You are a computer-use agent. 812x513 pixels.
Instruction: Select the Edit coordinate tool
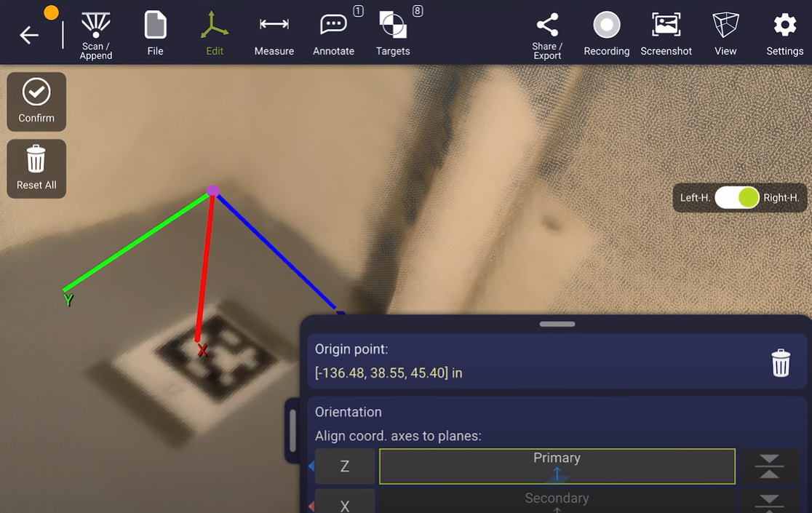(215, 34)
